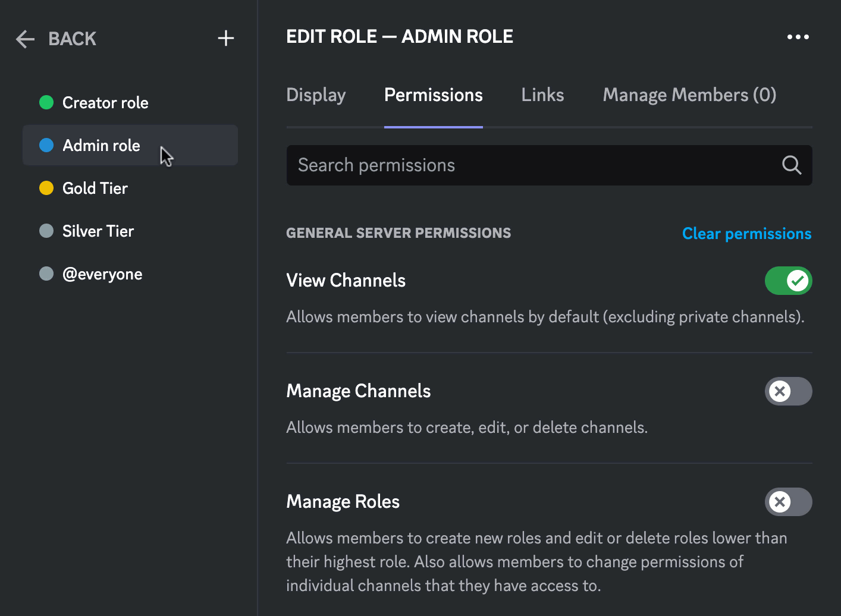This screenshot has height=616, width=841.
Task: Click the gray Silver Tier color dot
Action: click(x=46, y=231)
